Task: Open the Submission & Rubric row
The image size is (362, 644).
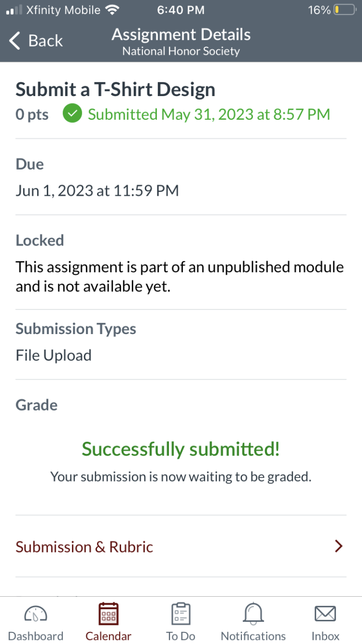Action: 84,547
